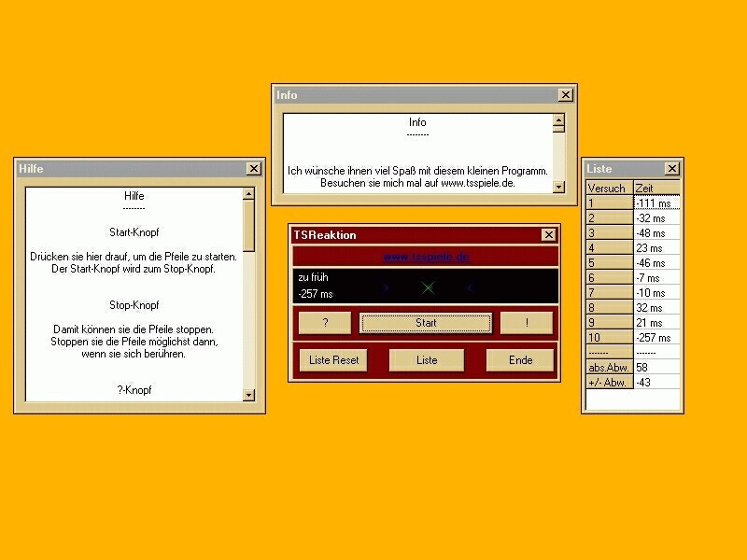Click the ! info button

point(527,323)
